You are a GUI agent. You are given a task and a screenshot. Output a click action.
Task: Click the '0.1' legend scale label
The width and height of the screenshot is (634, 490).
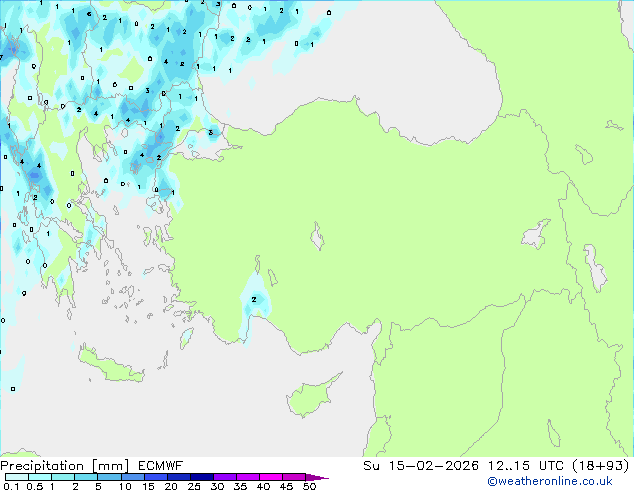[11, 486]
